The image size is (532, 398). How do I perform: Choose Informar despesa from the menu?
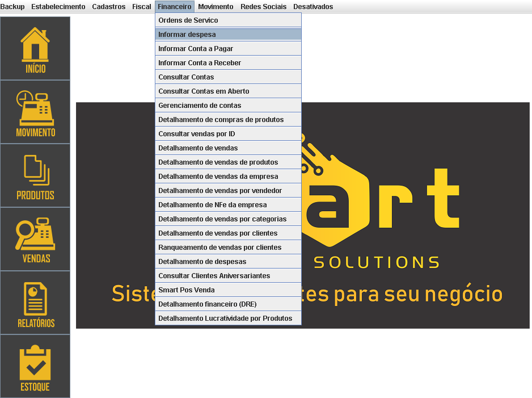(x=228, y=35)
